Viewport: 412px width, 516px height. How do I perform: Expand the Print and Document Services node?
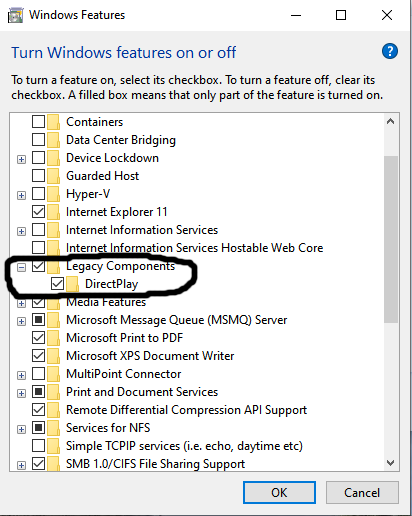[x=21, y=393]
